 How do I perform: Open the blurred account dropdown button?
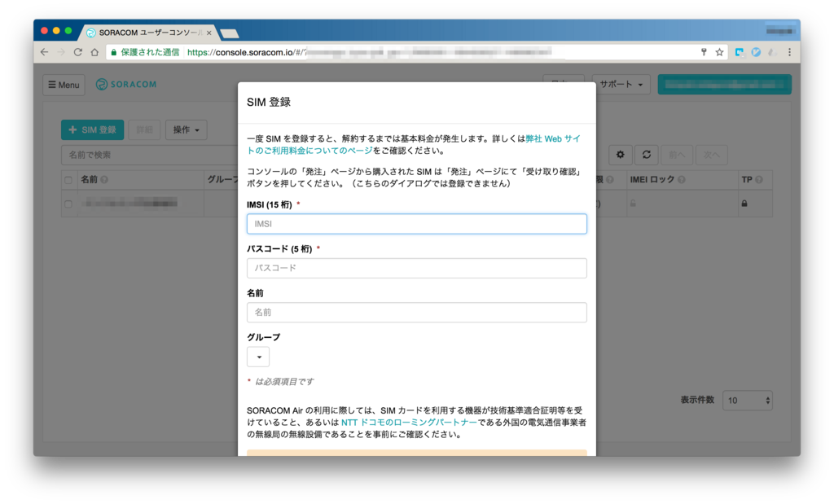pyautogui.click(x=724, y=85)
